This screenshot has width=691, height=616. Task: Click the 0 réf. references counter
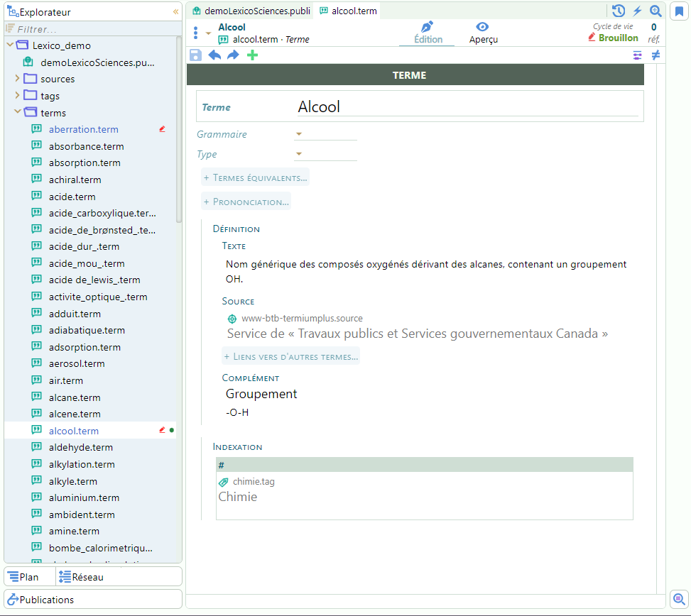pyautogui.click(x=654, y=33)
